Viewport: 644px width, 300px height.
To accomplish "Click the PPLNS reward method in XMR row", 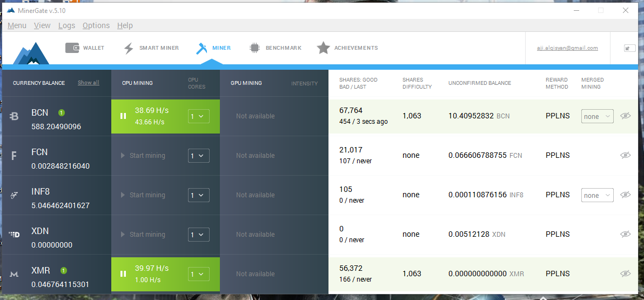I will pyautogui.click(x=558, y=274).
